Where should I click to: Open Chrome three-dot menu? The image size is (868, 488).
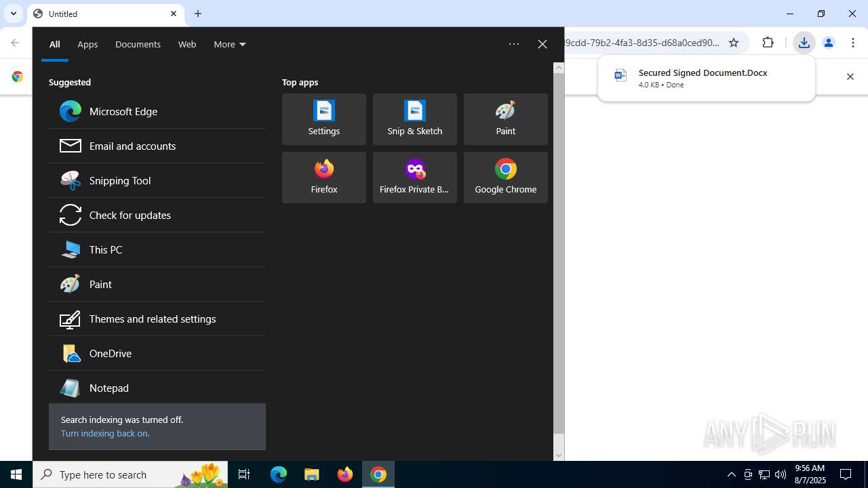pos(853,43)
